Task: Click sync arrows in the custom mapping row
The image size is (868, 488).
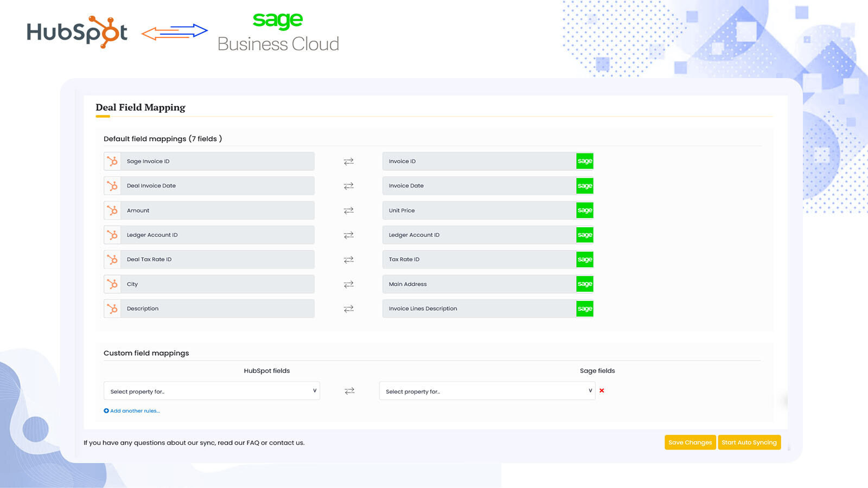Action: 349,391
